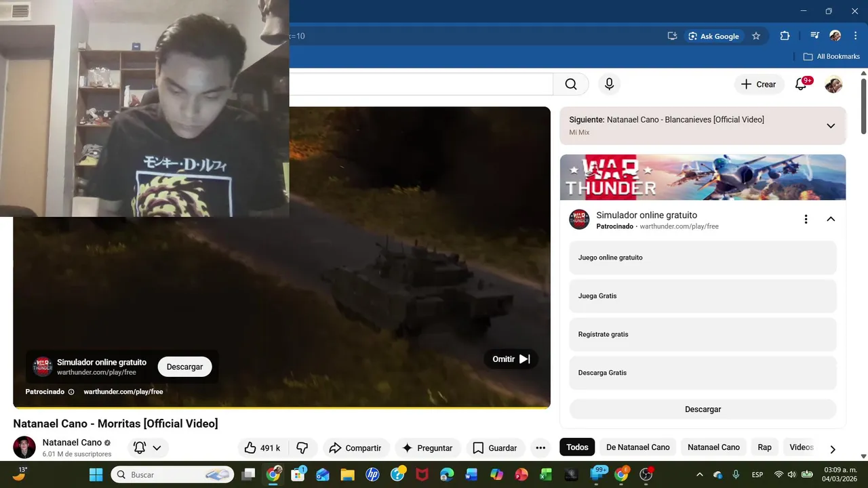Viewport: 868px width, 488px height.
Task: Skip the ad with Omitir button
Action: click(x=511, y=359)
